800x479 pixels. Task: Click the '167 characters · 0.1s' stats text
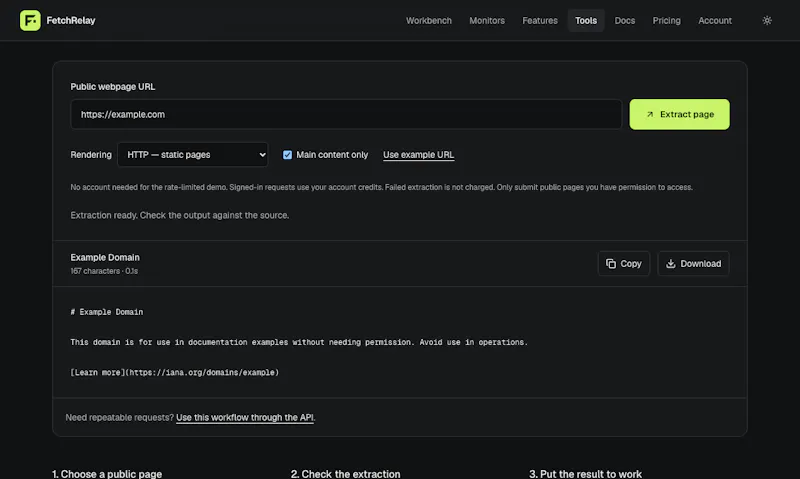104,271
